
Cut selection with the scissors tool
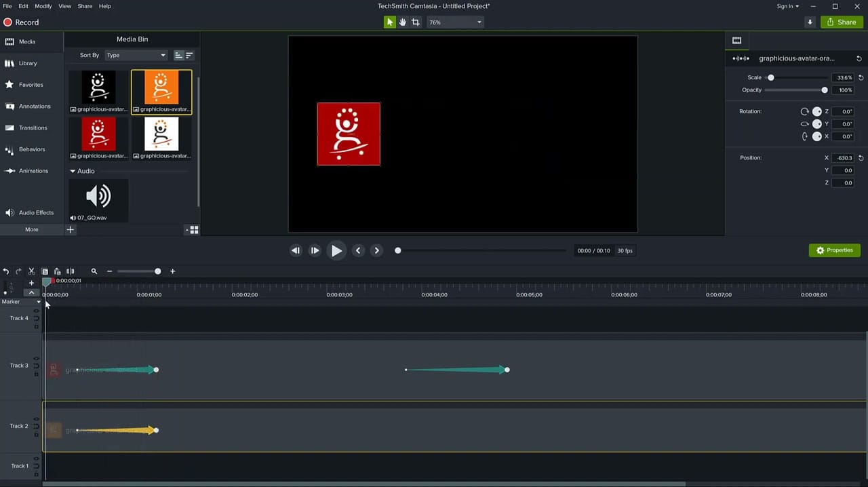pos(31,271)
